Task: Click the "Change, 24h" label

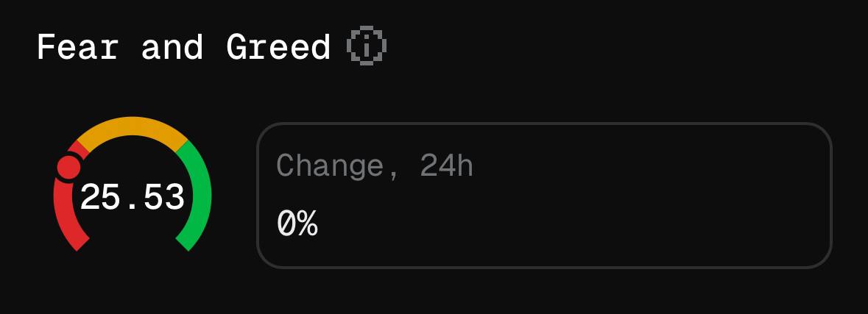Action: [374, 166]
